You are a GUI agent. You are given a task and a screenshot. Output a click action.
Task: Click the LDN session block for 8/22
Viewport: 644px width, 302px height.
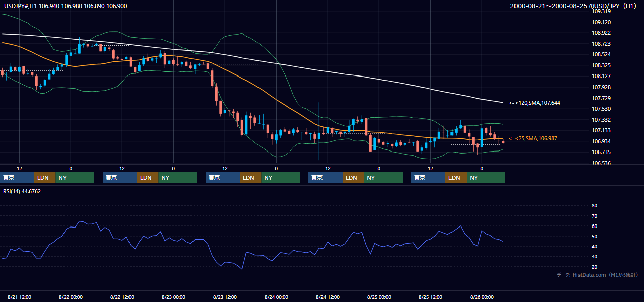point(148,178)
